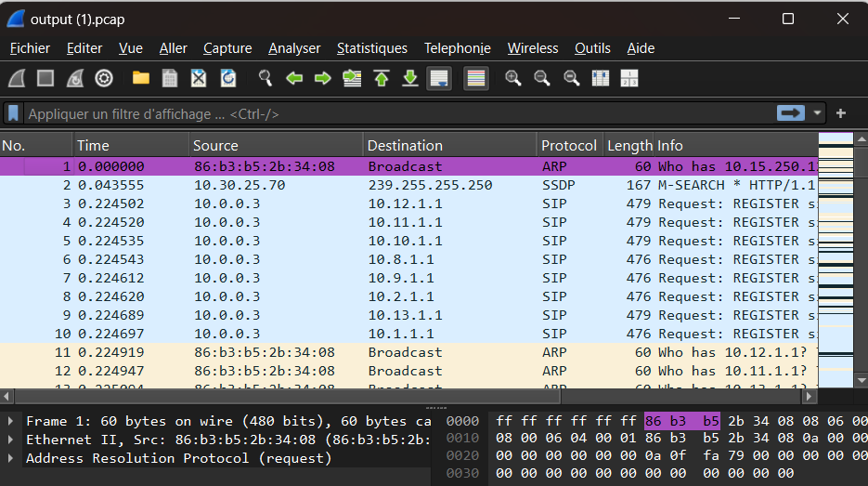This screenshot has width=868, height=486.
Task: Click the packet list scroll right arrow
Action: [810, 396]
